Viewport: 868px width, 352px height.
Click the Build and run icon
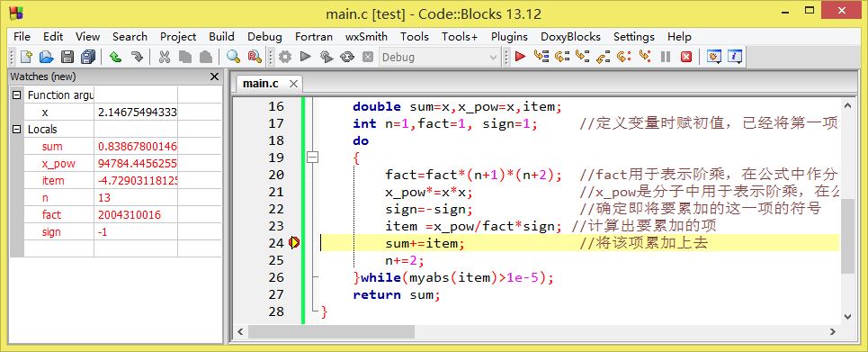pos(326,57)
